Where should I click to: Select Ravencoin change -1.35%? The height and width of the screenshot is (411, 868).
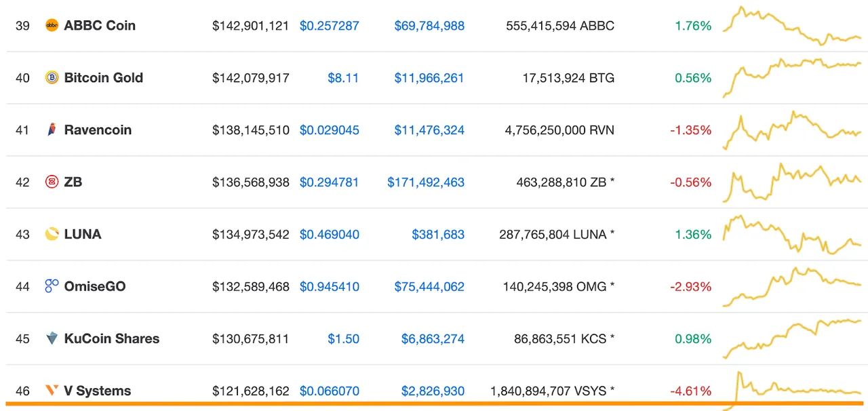[x=691, y=130]
